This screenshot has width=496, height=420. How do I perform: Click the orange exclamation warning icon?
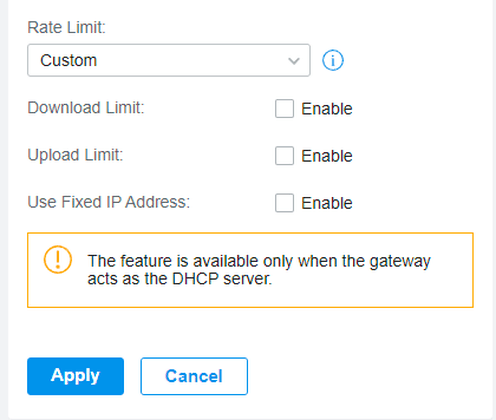58,259
